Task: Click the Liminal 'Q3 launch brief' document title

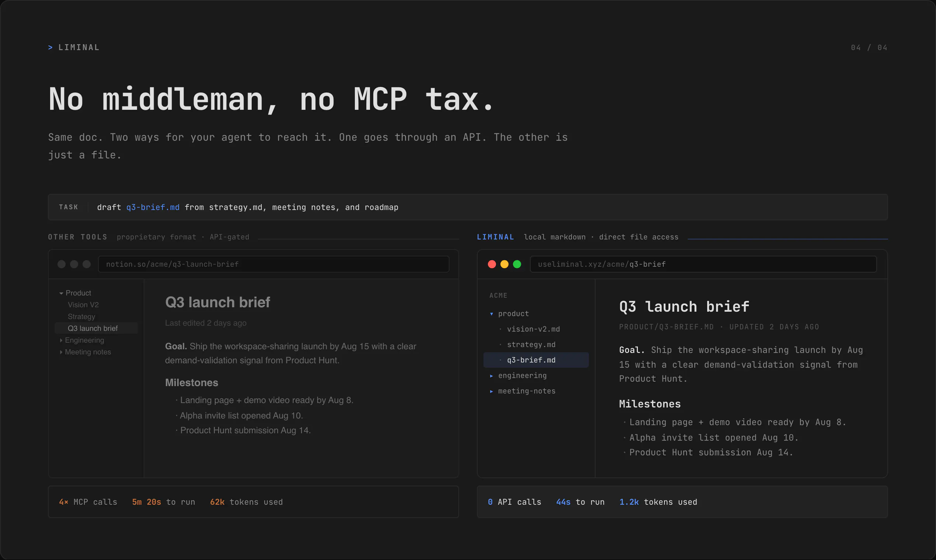Action: click(x=684, y=307)
